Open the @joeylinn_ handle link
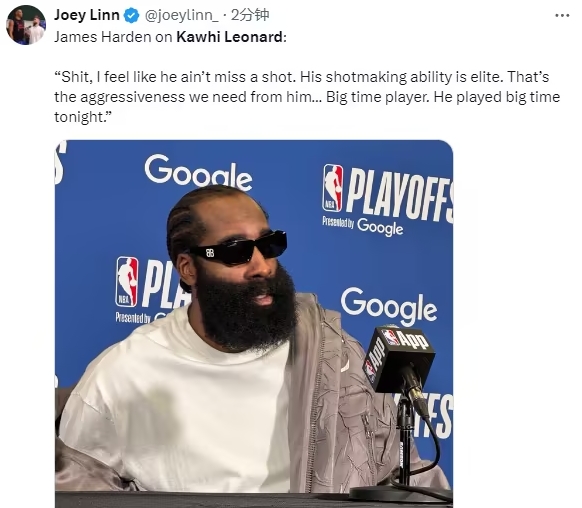Screen dimensions: 582x508 (181, 16)
